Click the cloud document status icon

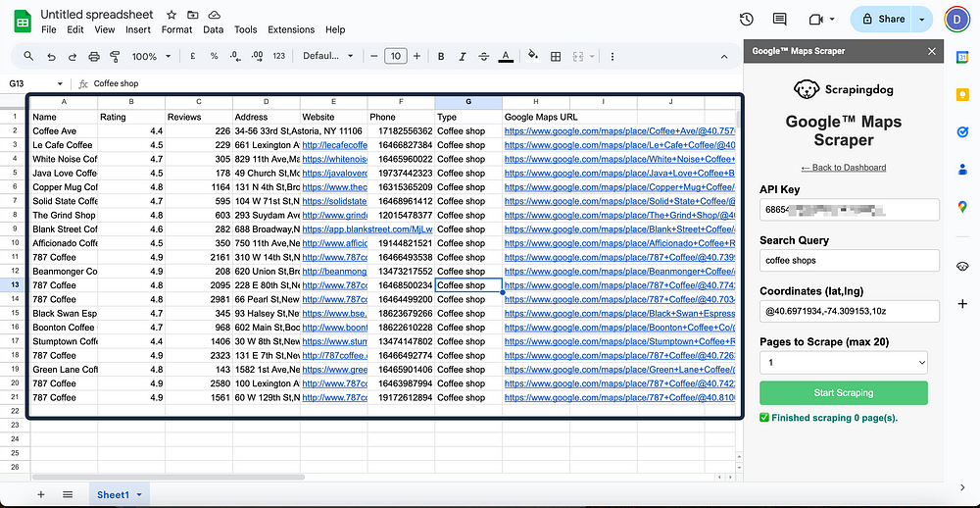coord(214,15)
